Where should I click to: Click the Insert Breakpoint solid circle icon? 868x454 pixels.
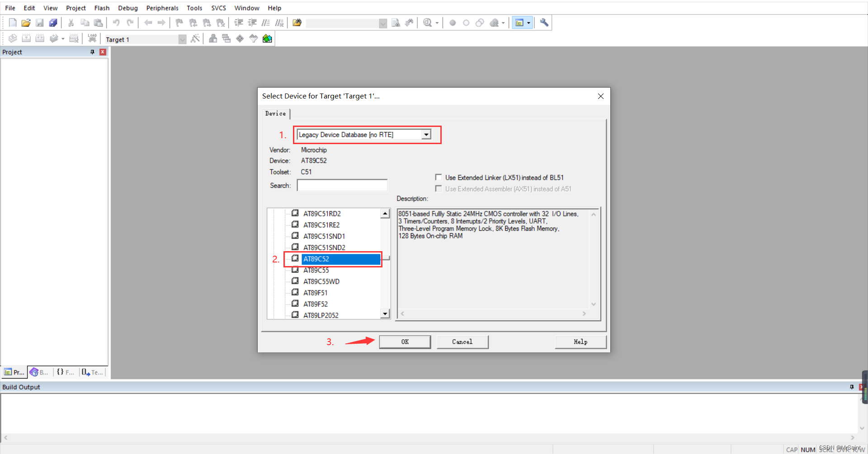(x=453, y=23)
